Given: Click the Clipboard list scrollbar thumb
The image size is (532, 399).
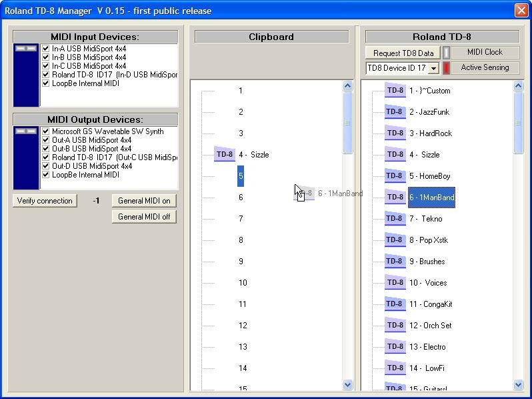Looking at the screenshot, I should [347, 123].
